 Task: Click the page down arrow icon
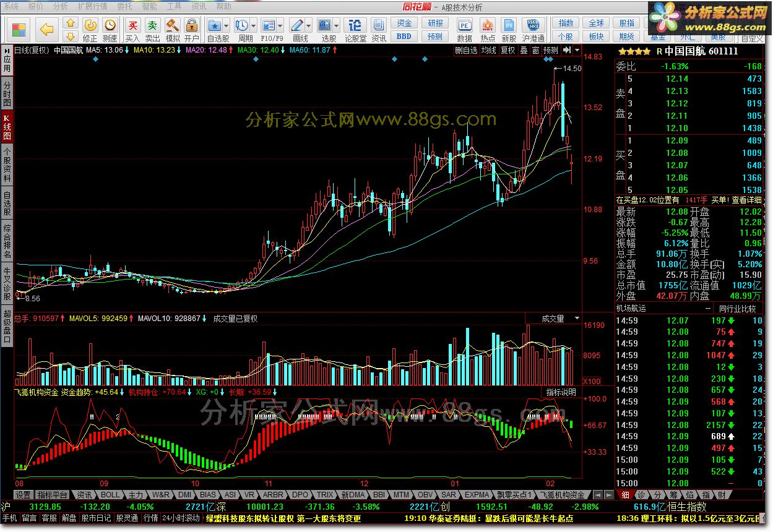(71, 36)
